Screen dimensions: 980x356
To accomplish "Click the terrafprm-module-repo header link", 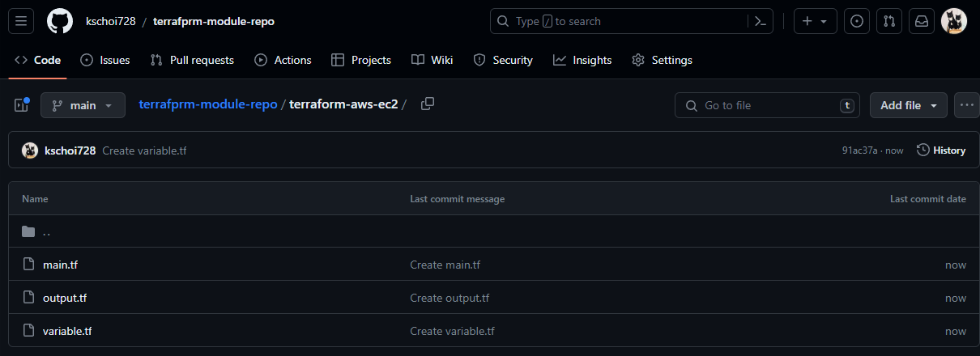I will pos(214,21).
